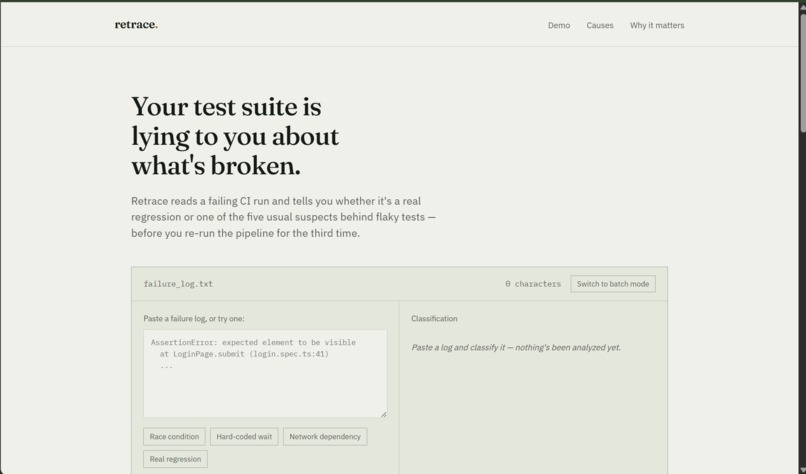Viewport: 806px width, 474px height.
Task: Load the Real regression sample
Action: 175,459
